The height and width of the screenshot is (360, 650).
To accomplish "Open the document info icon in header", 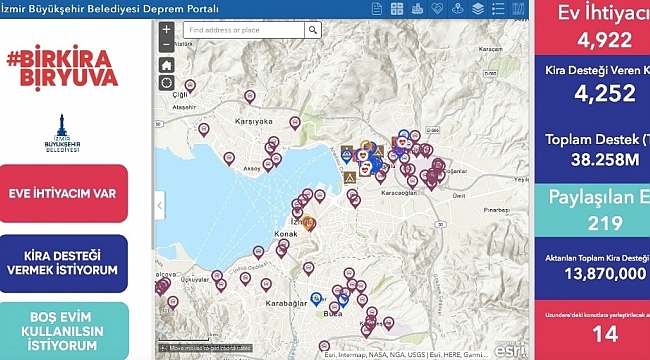I will [x=376, y=9].
